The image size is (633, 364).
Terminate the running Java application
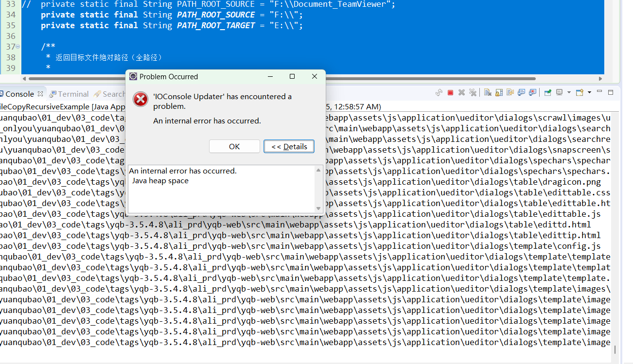click(450, 92)
